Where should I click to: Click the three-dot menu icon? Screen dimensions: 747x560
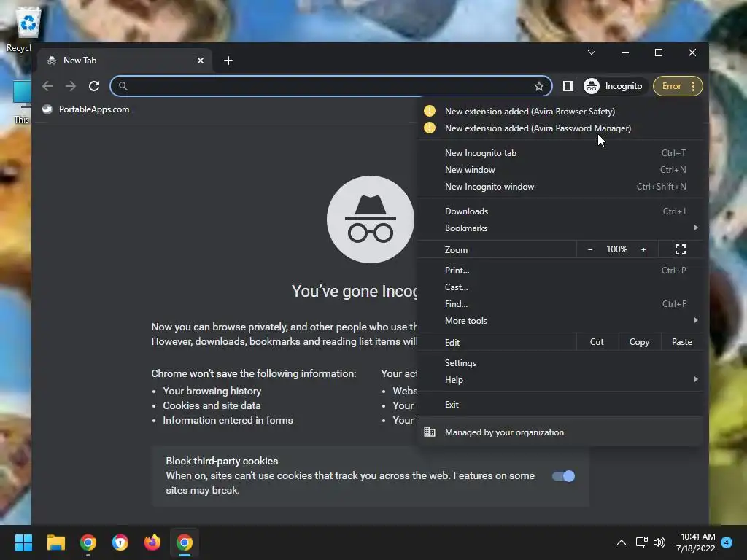tap(693, 86)
